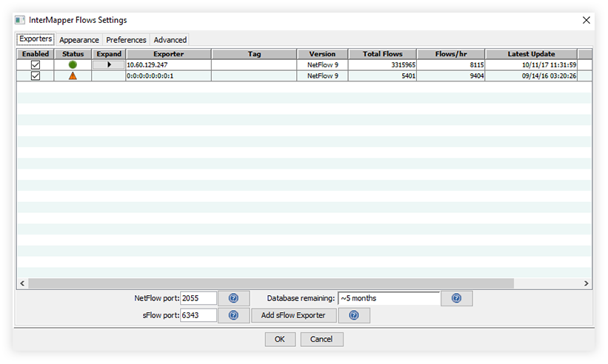Image resolution: width=608 pixels, height=364 pixels.
Task: Uncheck Enabled for exporter 0:0:0:0:0:0:0:1
Action: coord(36,76)
